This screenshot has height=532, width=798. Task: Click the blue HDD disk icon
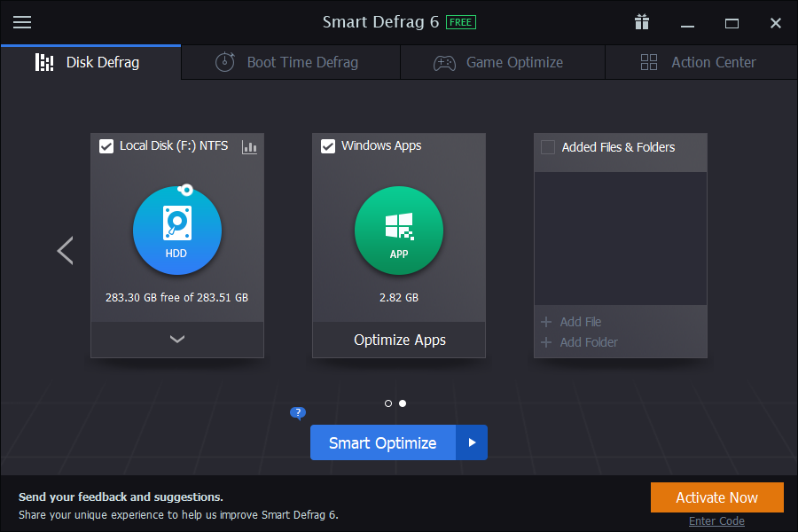point(176,229)
